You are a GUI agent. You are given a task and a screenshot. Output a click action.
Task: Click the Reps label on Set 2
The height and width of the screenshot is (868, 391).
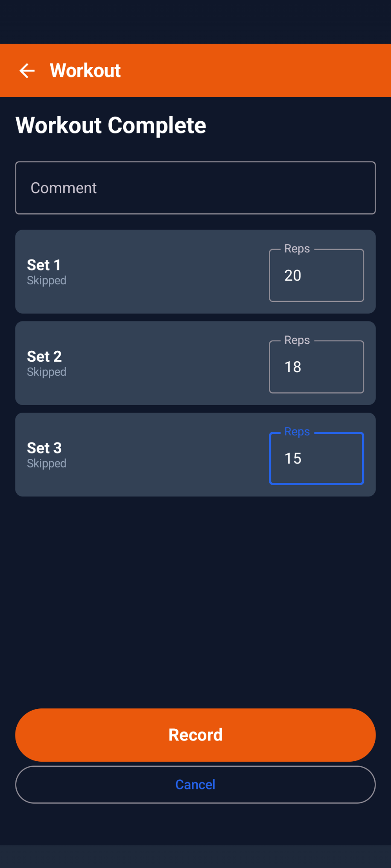[297, 340]
